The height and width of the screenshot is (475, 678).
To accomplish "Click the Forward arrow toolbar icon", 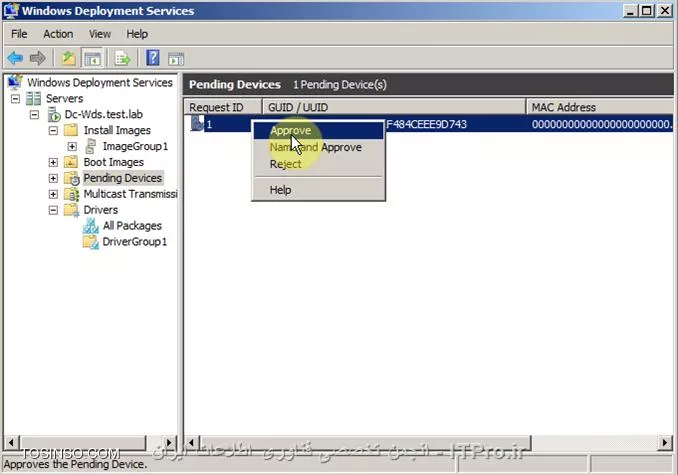I will click(x=38, y=58).
